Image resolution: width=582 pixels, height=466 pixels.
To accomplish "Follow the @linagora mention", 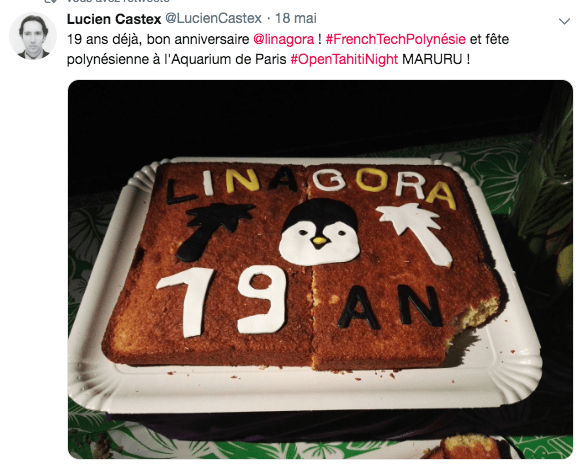I will 284,39.
